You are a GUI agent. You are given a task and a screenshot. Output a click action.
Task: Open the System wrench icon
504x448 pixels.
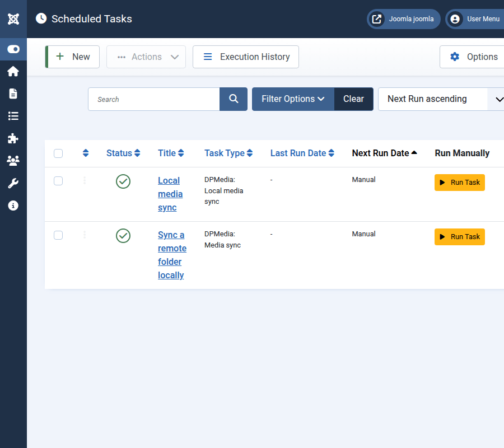[x=13, y=183]
